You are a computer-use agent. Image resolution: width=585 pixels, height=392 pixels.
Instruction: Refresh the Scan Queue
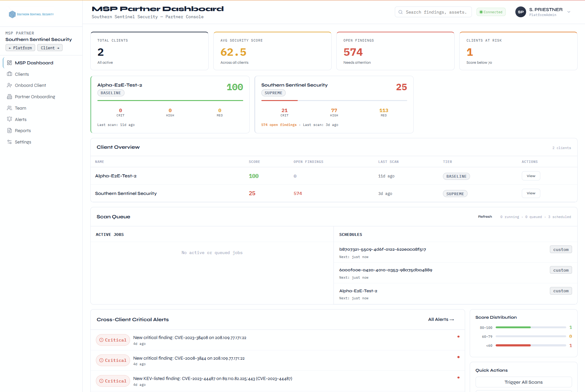click(485, 217)
